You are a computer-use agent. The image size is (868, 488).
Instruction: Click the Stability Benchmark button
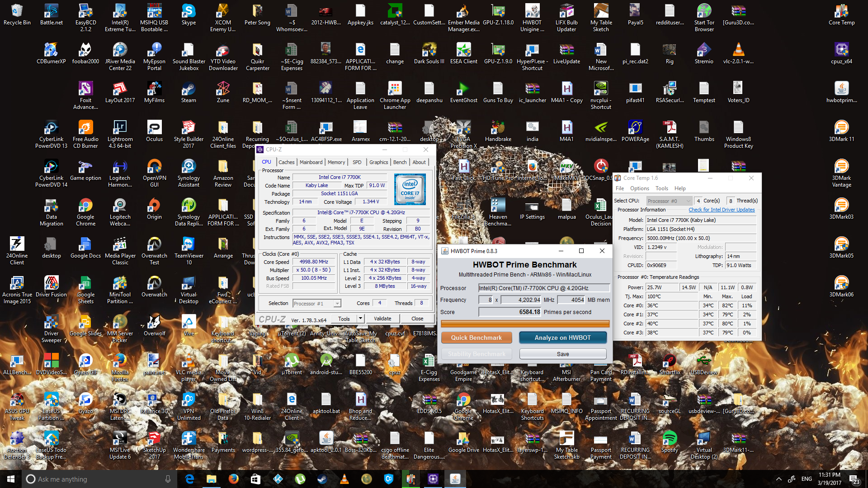click(x=476, y=354)
